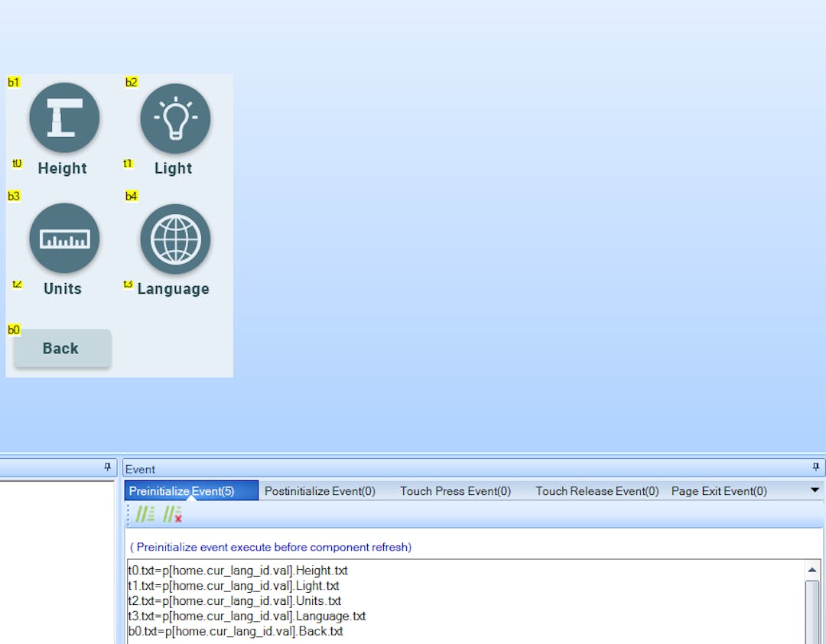Select the Light bulb icon button
The image size is (826, 644).
(175, 118)
